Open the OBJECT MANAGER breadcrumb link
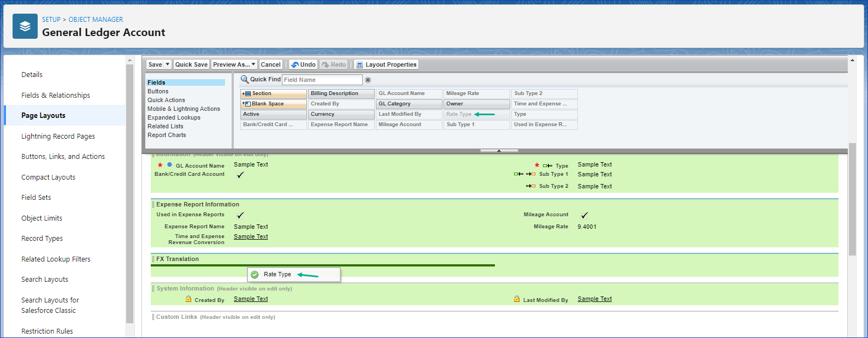Viewport: 868px width, 338px height. [96, 20]
